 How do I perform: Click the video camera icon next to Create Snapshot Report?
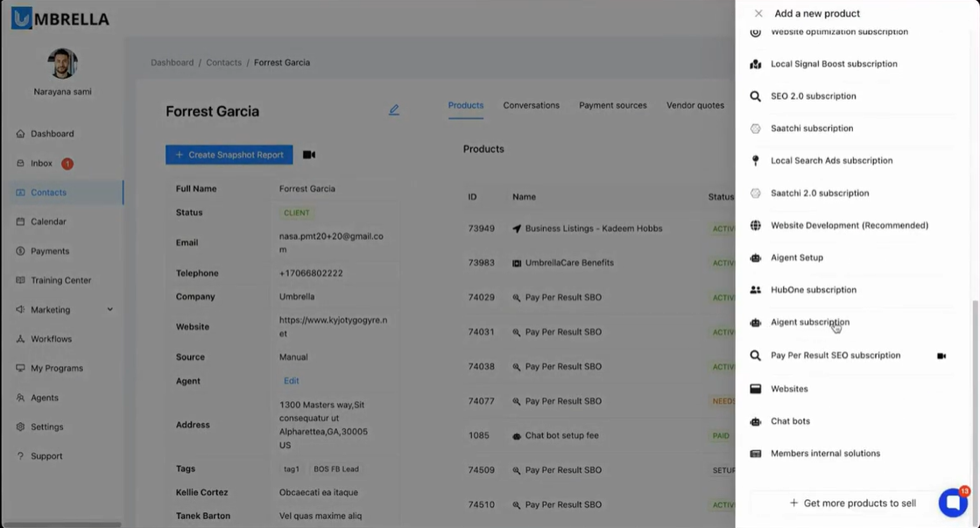pyautogui.click(x=309, y=155)
